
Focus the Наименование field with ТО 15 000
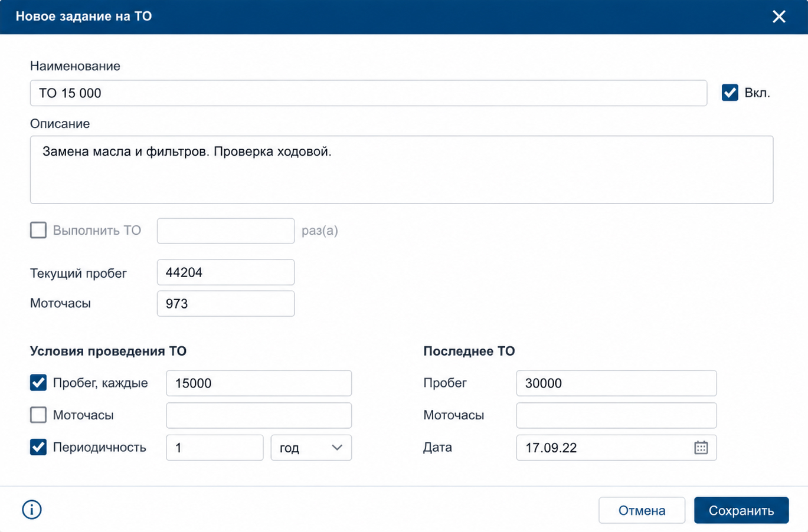point(368,93)
